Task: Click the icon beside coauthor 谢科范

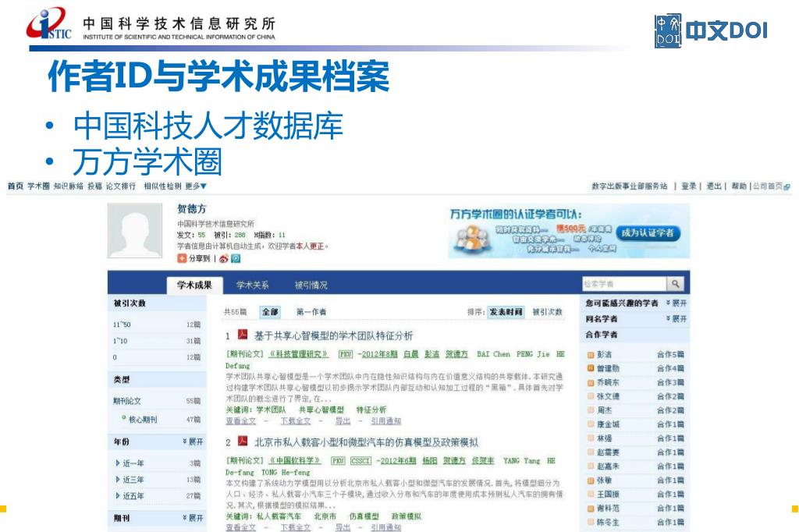Action: click(591, 509)
